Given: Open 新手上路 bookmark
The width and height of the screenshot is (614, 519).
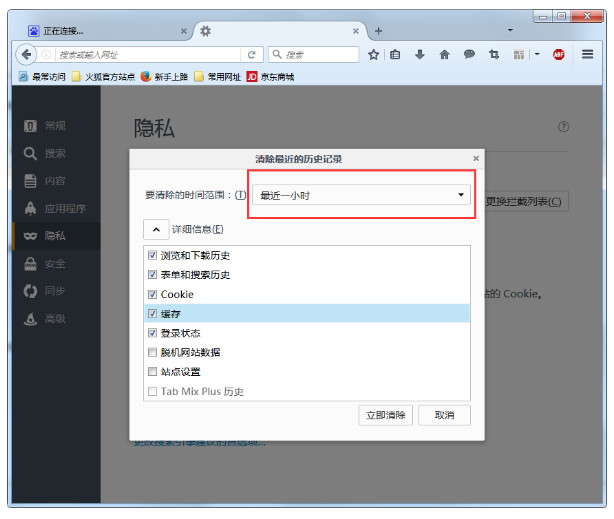Looking at the screenshot, I should click(x=164, y=77).
